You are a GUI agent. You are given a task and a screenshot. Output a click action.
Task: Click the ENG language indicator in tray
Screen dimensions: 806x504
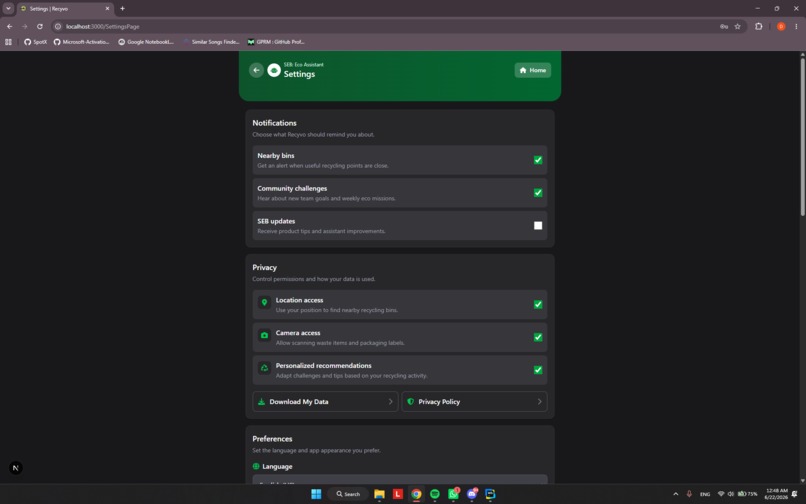tap(705, 494)
